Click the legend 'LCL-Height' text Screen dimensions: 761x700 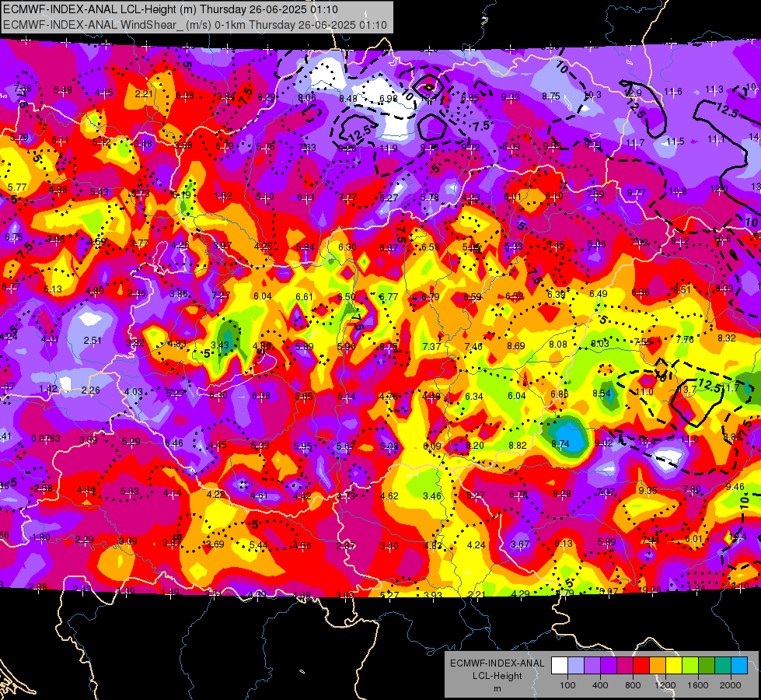click(497, 676)
